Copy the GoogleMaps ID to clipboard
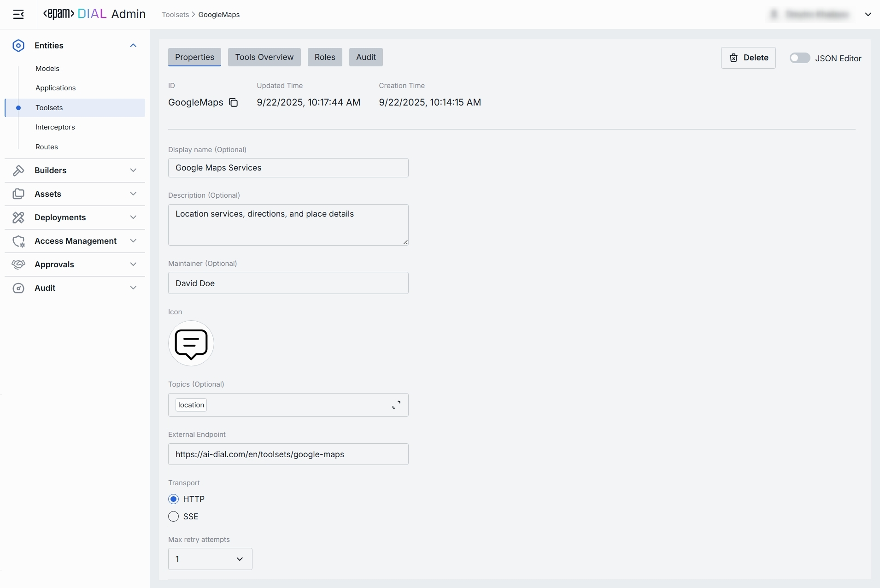Image resolution: width=880 pixels, height=588 pixels. pos(234,102)
